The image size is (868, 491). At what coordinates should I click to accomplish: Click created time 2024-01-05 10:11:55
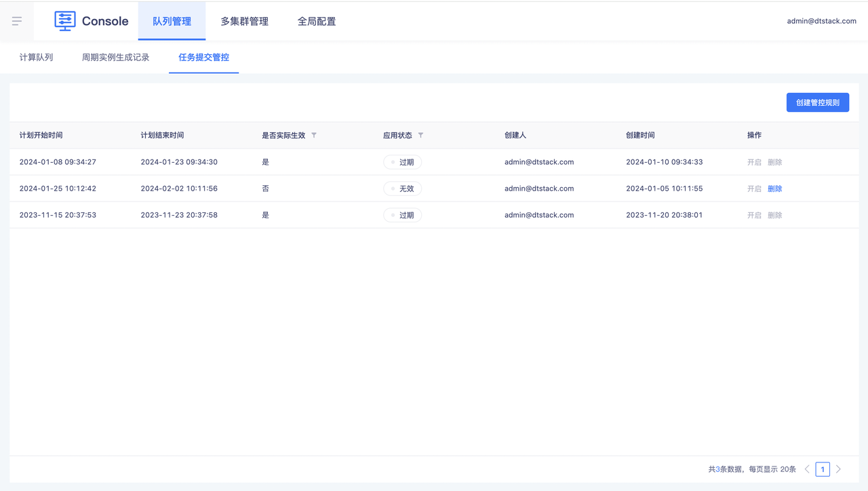tap(664, 189)
